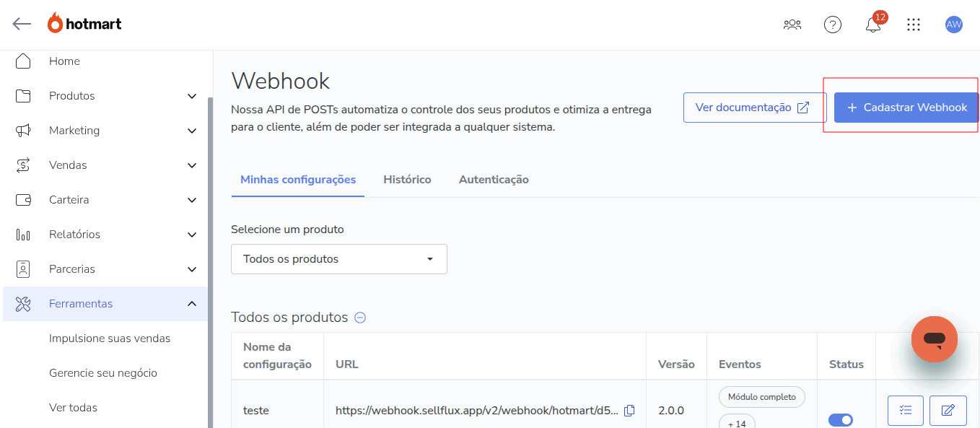This screenshot has height=428, width=980.
Task: Switch to the Autenticação tab
Action: pyautogui.click(x=494, y=180)
